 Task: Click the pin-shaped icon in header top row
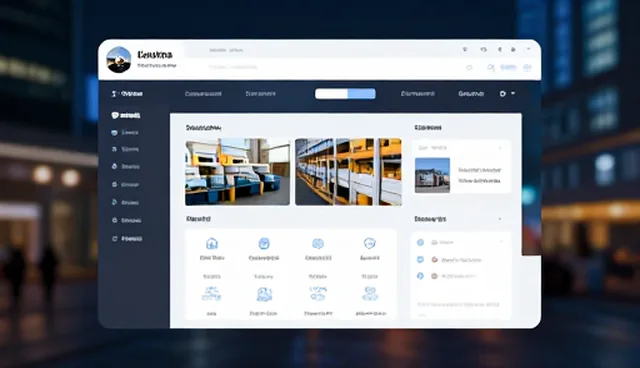click(x=464, y=49)
